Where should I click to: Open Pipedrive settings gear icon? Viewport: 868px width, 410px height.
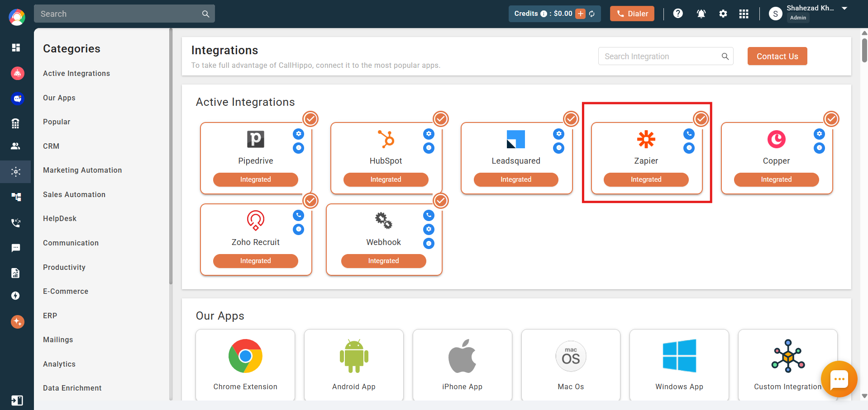(298, 134)
